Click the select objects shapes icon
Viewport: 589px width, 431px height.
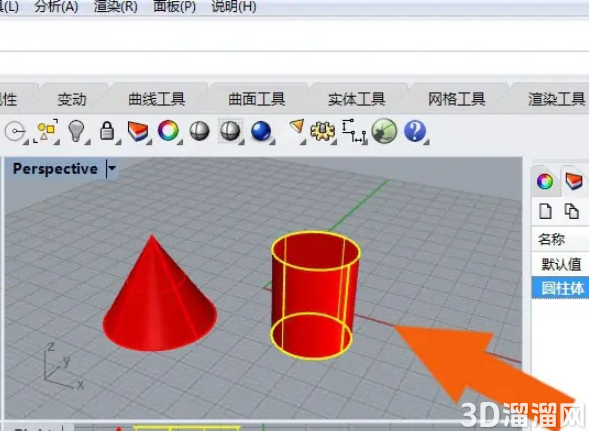[47, 132]
